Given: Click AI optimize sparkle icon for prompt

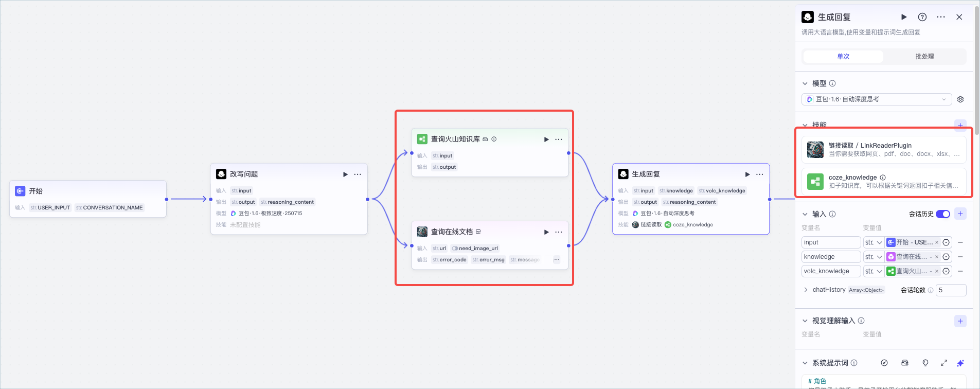Looking at the screenshot, I should click(x=960, y=363).
